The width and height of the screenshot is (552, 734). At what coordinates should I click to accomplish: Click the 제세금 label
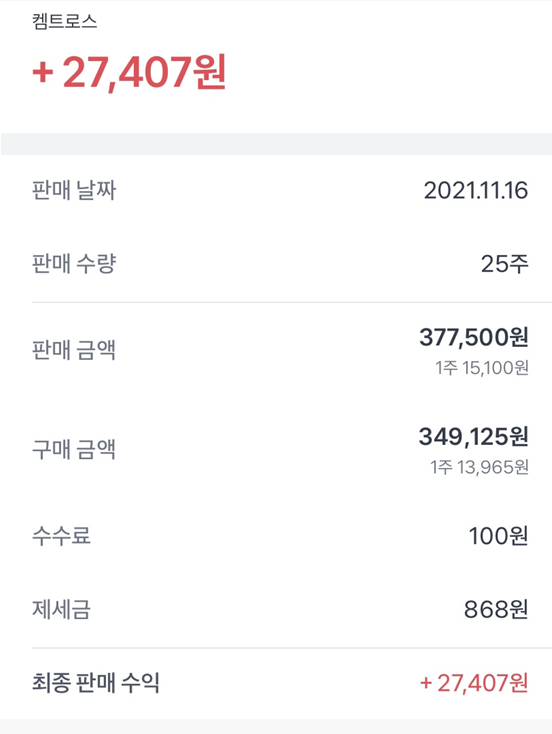point(61,609)
